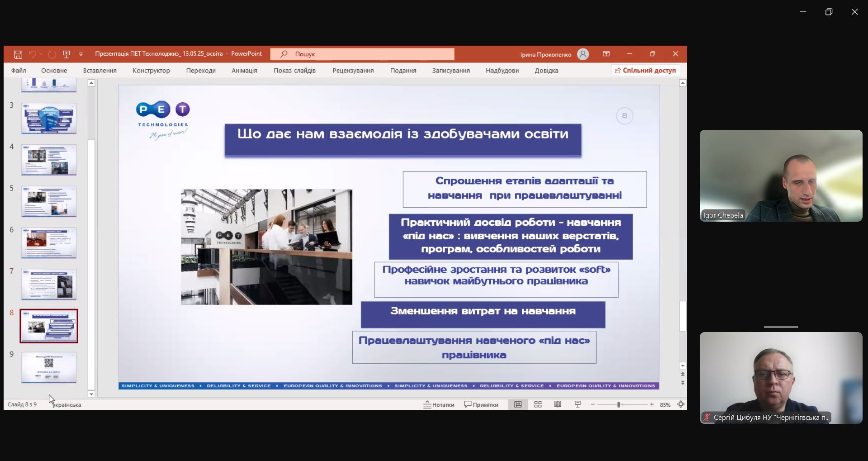Expand the Customize Quick Access Toolbar dropdown
The height and width of the screenshot is (461, 868).
tap(81, 54)
